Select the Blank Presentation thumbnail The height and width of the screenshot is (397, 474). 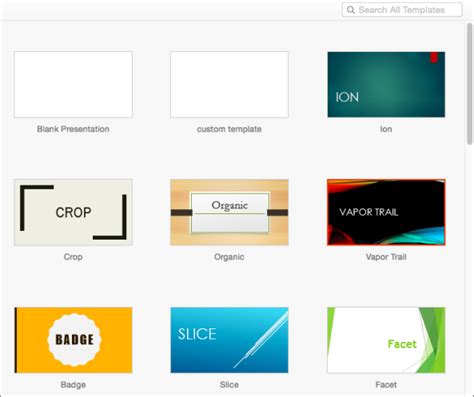(x=73, y=84)
